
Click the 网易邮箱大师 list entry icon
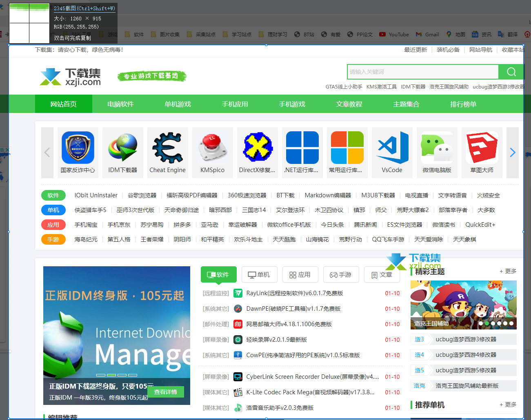[x=238, y=324]
